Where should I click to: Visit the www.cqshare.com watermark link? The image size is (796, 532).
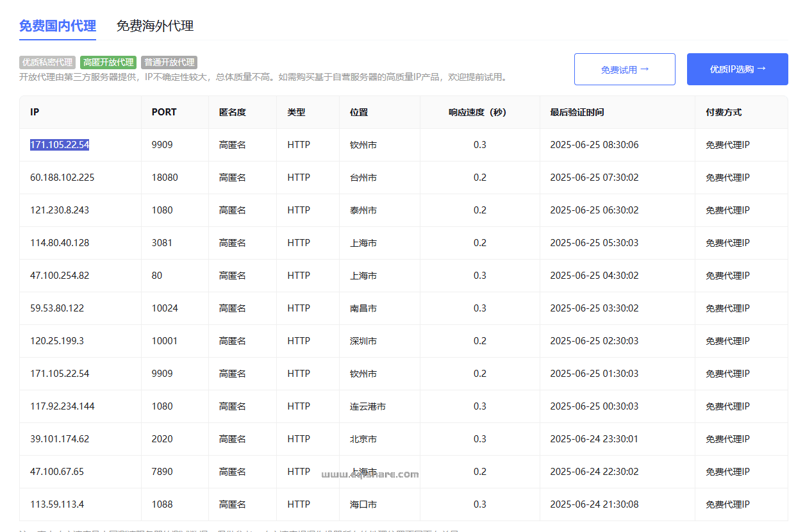(x=370, y=474)
